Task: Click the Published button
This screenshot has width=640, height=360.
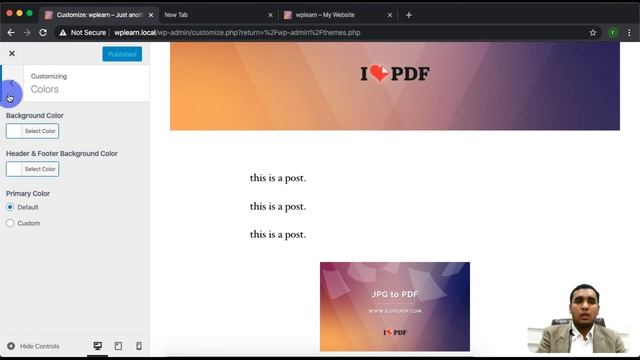Action: tap(122, 54)
